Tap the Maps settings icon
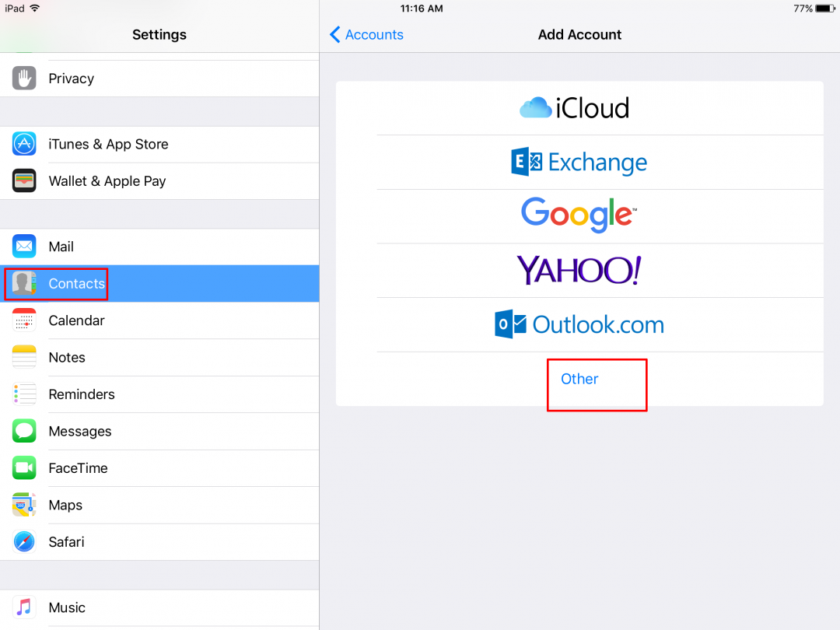Viewport: 840px width, 630px height. [x=24, y=505]
